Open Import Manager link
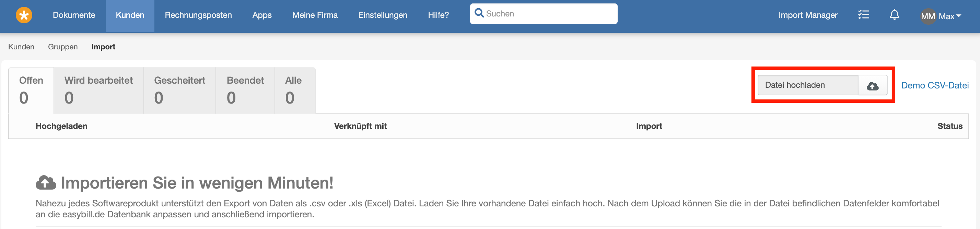The image size is (980, 229). (808, 15)
